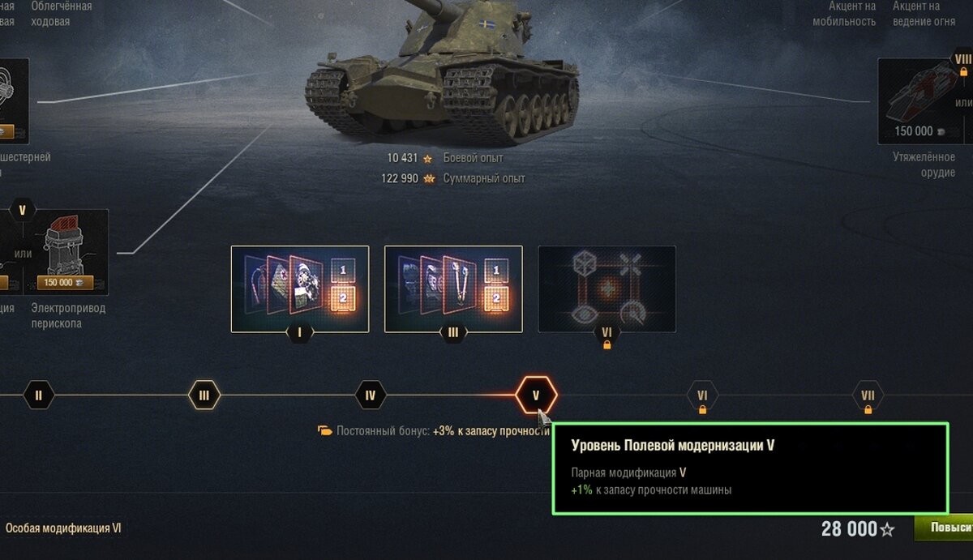
Task: Click locked level VI hexagon on the line
Action: point(702,397)
